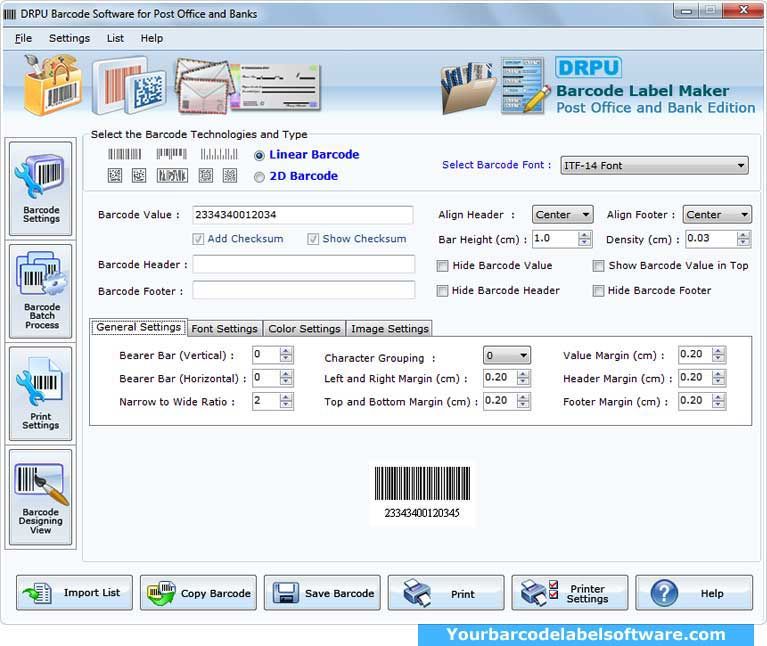Screen dimensions: 767x646
Task: Click the barcode folder icon in header
Action: [467, 87]
